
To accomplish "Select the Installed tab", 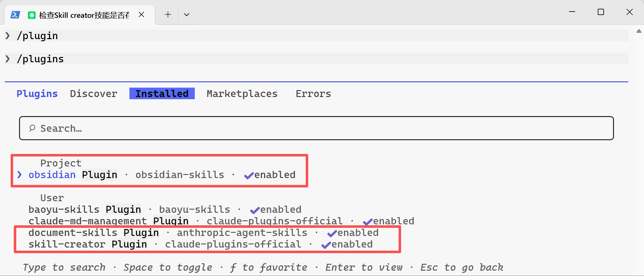I will (162, 94).
